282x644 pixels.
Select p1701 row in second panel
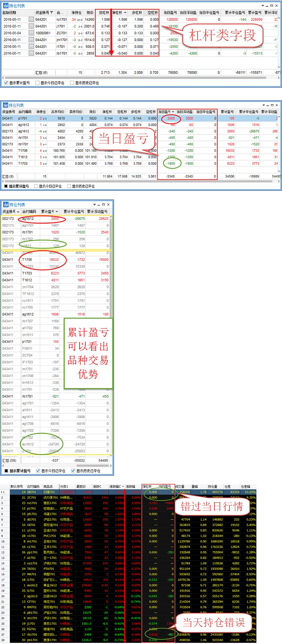(140, 118)
